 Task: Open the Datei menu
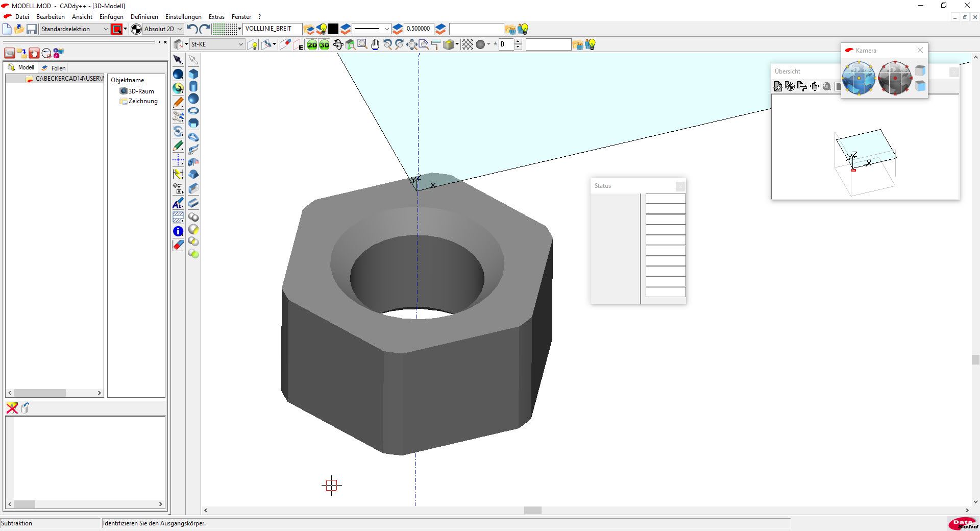coord(22,17)
